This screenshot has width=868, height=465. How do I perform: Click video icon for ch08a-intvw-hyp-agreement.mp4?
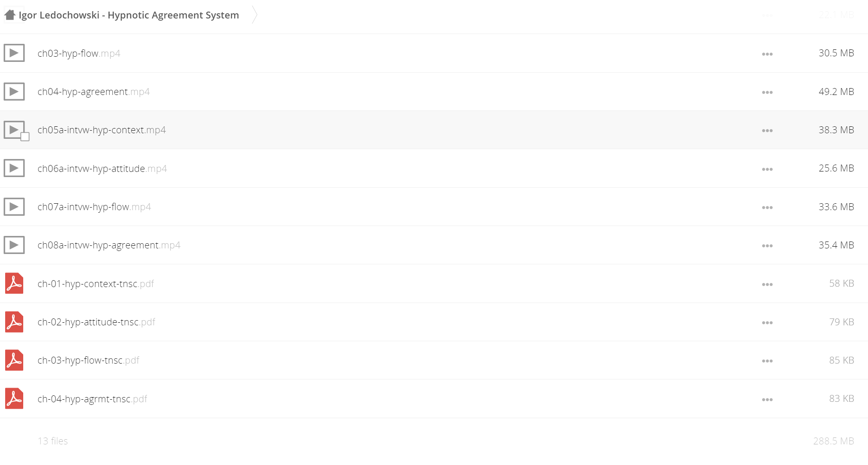point(14,245)
